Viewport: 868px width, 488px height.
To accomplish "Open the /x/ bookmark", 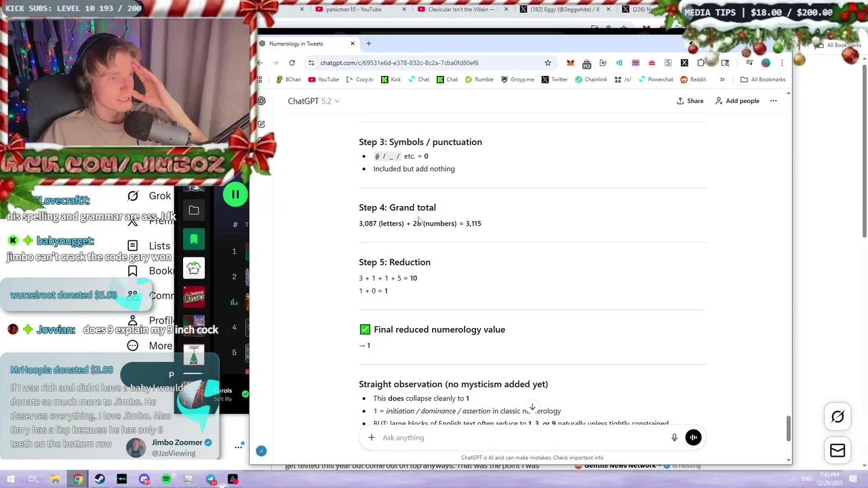I will coord(623,79).
